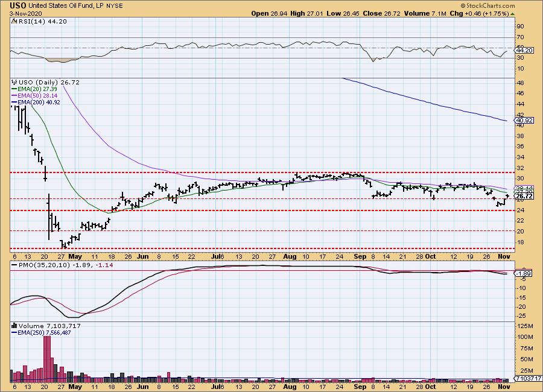Click the 40.92 EMA tag on the price axis
The image size is (543, 392).
click(x=525, y=121)
